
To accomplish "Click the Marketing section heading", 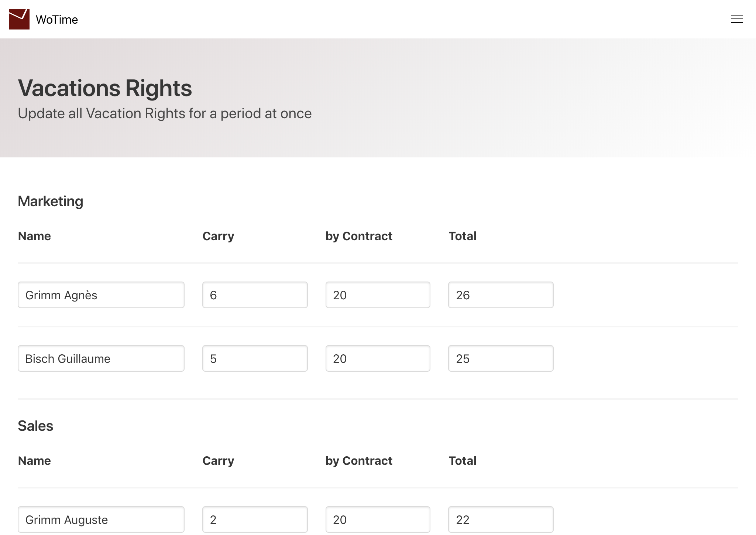I will point(51,201).
